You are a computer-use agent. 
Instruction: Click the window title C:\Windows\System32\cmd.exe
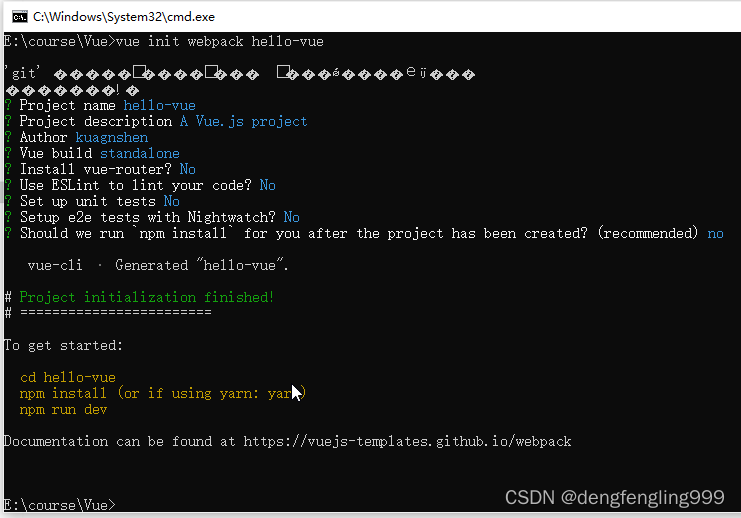click(124, 17)
